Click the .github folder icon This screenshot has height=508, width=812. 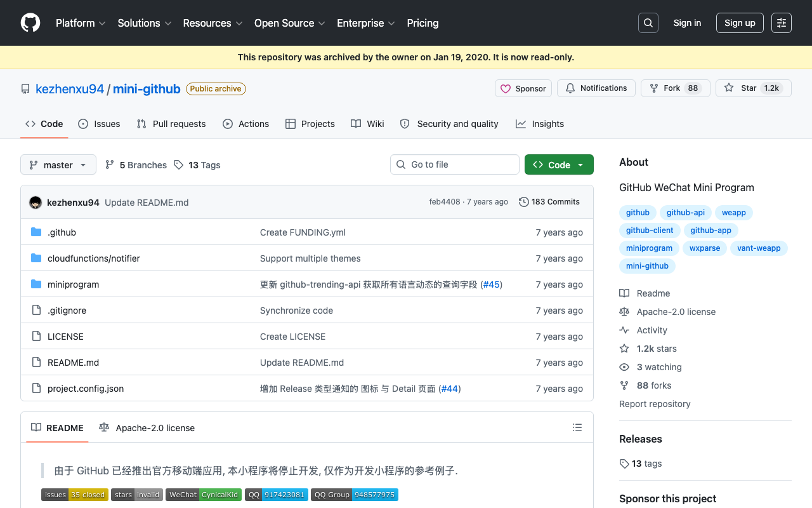click(x=36, y=232)
